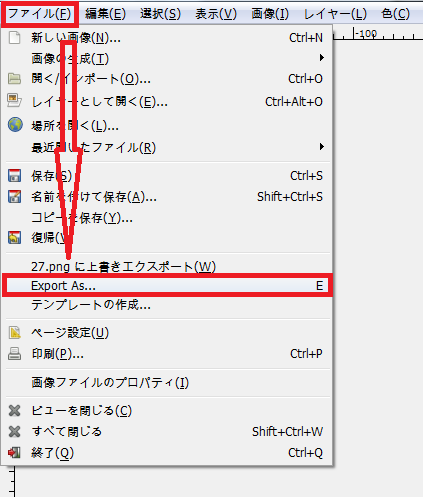This screenshot has width=423, height=497.
Task: Click the printer icon
Action: coord(14,353)
